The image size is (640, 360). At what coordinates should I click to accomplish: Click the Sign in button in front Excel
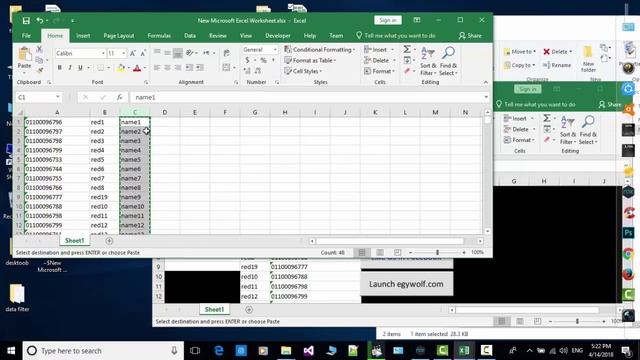click(x=388, y=20)
